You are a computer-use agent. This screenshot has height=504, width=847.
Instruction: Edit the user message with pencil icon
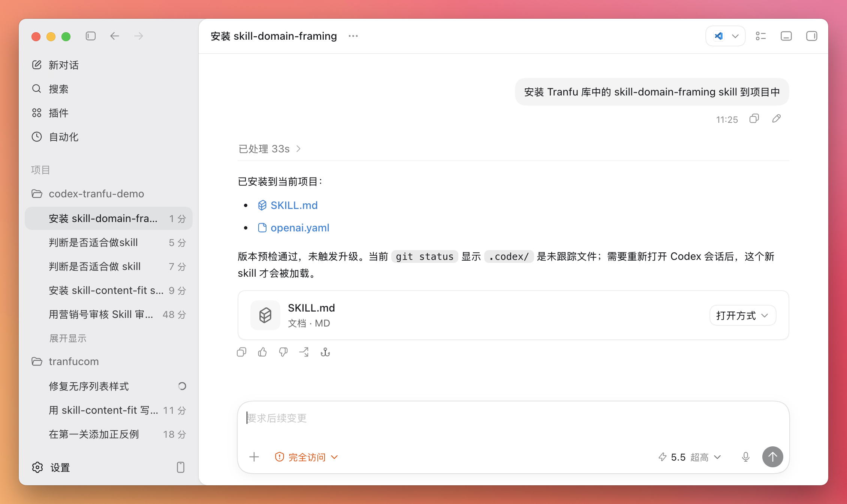tap(777, 119)
